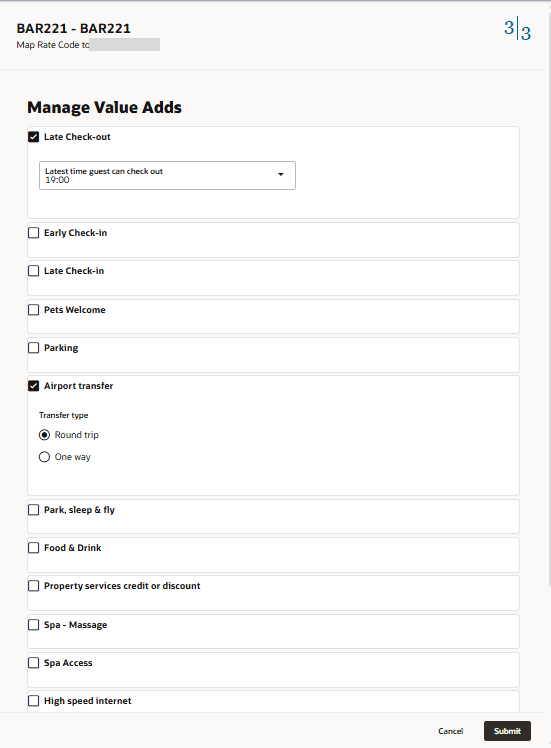
Task: Check Property services credit or discount
Action: [x=33, y=586]
